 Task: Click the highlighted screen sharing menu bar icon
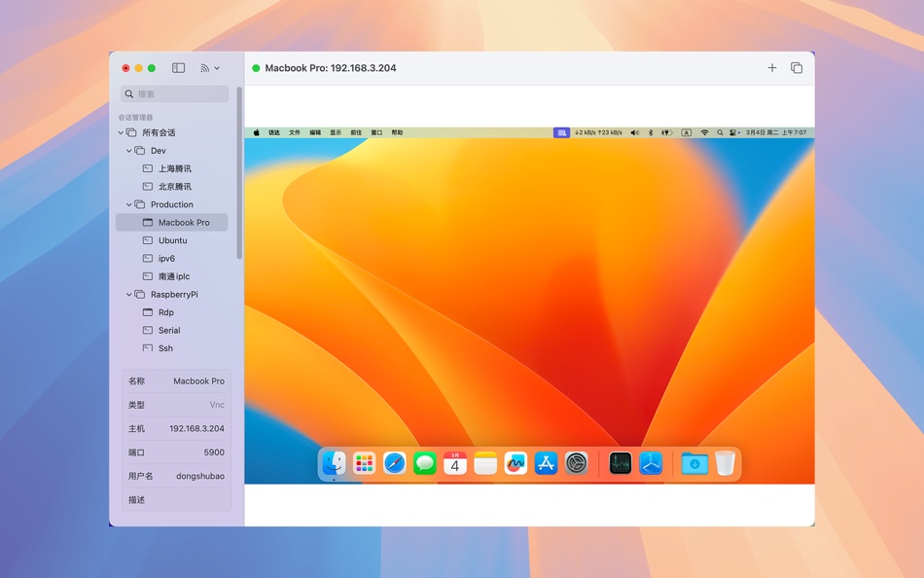point(561,132)
